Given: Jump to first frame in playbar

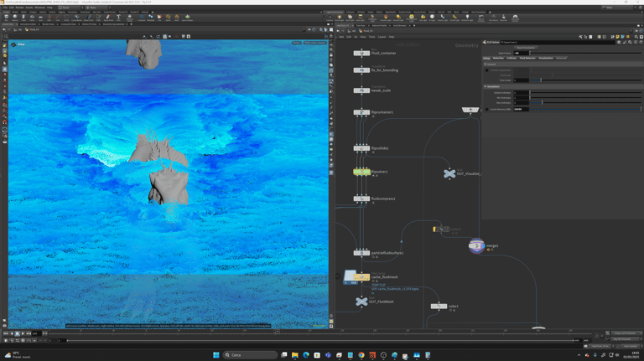Looking at the screenshot, I should tap(6, 333).
